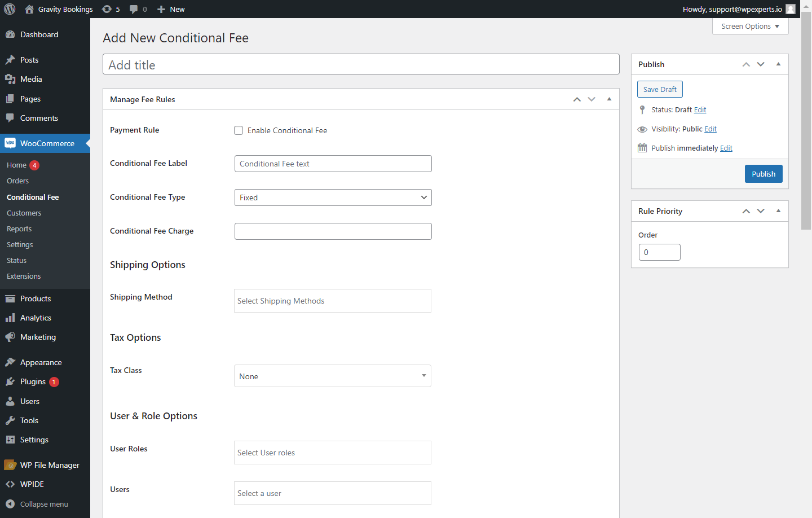The height and width of the screenshot is (518, 812).
Task: Click the Products box icon
Action: (10, 298)
